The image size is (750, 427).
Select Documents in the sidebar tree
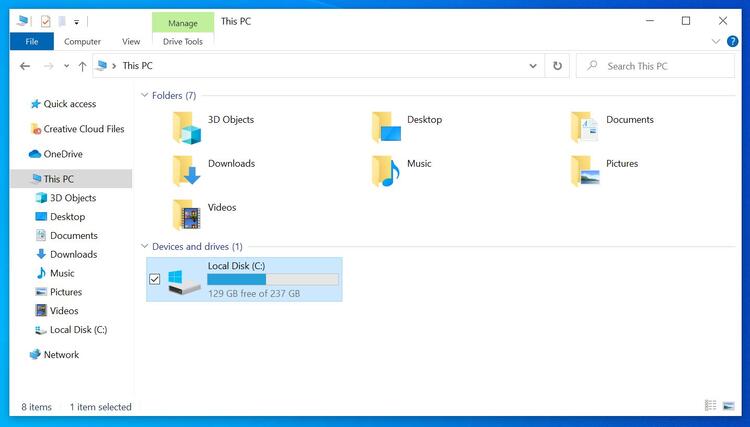click(x=66, y=235)
